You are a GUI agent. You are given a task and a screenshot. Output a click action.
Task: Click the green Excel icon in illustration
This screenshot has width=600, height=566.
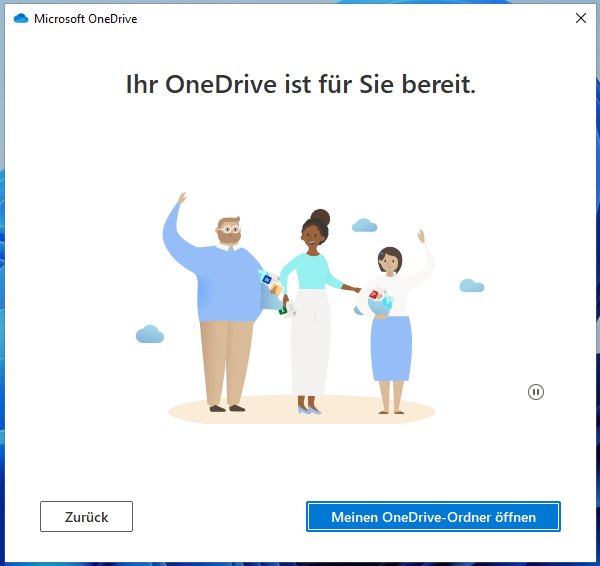[283, 311]
